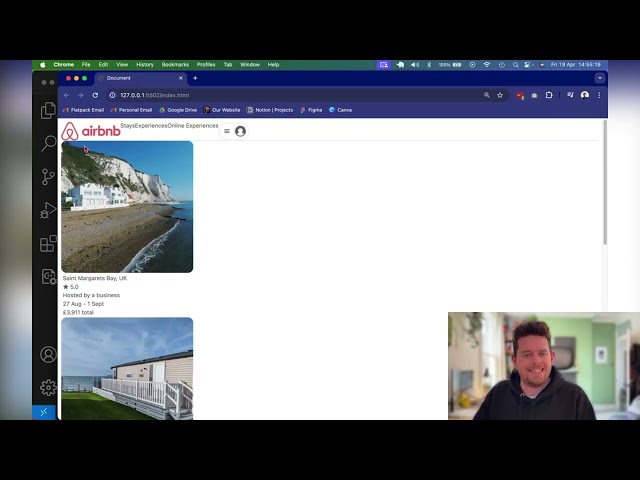
Task: Open the zoom magnifier in address bar
Action: point(487,95)
